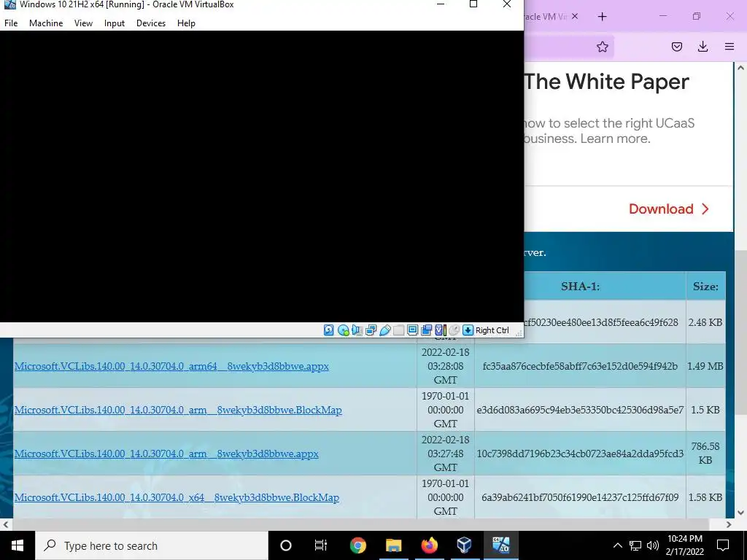Click the horizontal scrollbar right arrow
This screenshot has width=747, height=560.
[729, 524]
